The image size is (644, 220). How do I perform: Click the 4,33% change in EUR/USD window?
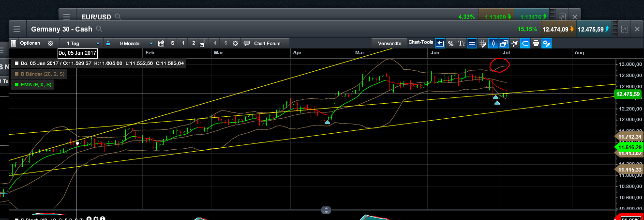[x=466, y=16]
